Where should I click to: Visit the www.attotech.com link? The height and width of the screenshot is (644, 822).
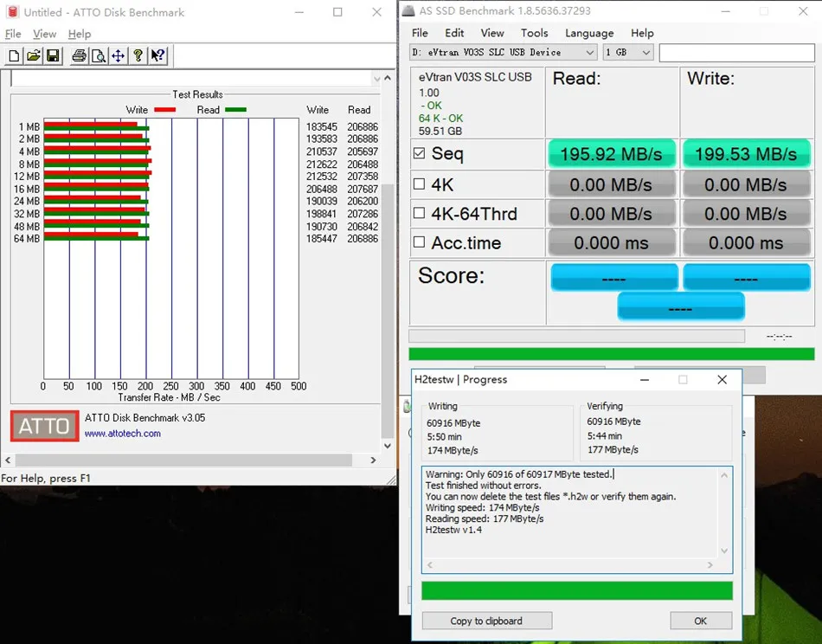[122, 434]
